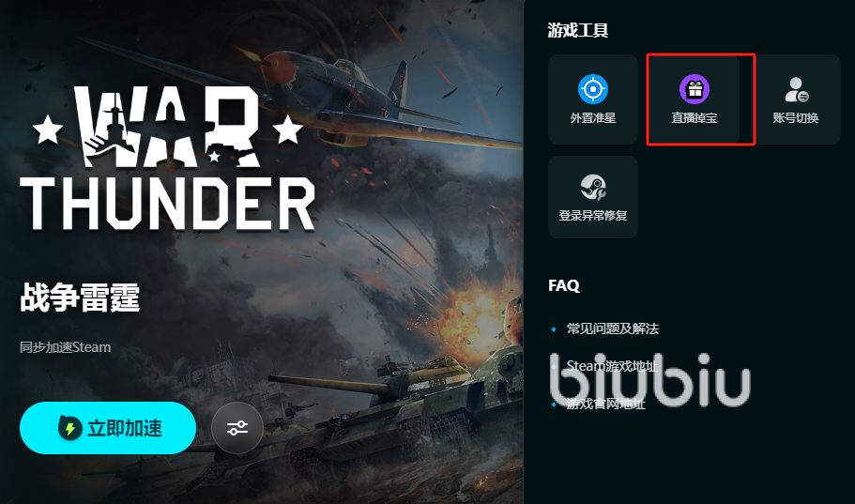Click the bullet beside 常见问题及解法
Screen dimensions: 855x504
(554, 328)
